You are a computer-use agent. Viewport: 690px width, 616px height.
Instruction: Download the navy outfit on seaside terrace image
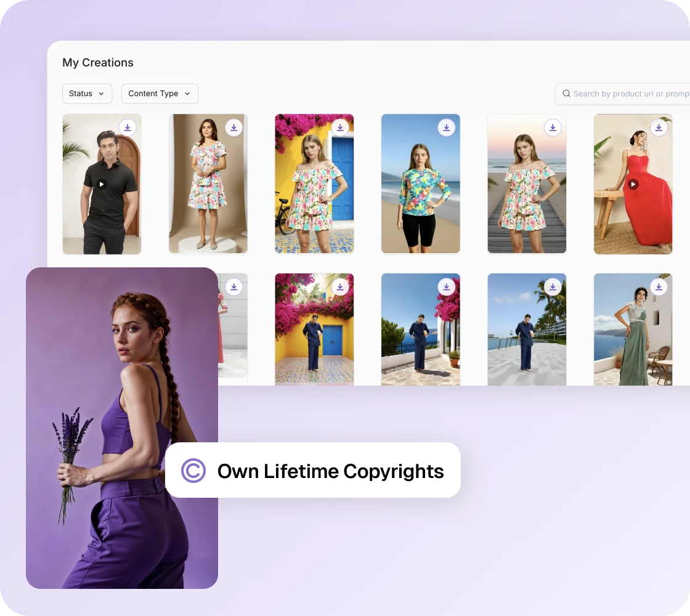tap(446, 287)
